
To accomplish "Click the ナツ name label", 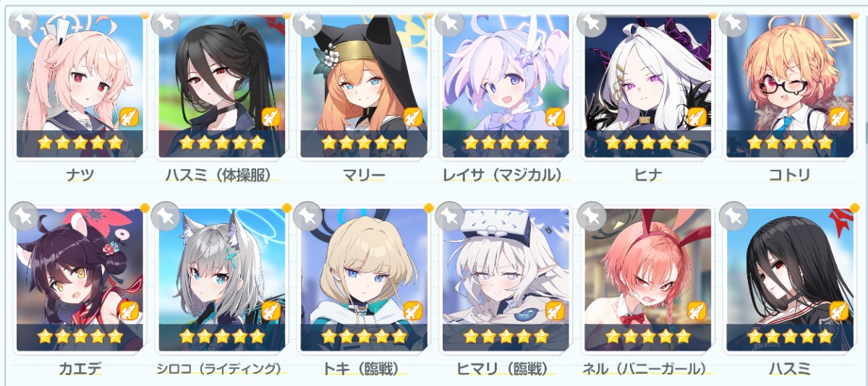I will pyautogui.click(x=80, y=174).
